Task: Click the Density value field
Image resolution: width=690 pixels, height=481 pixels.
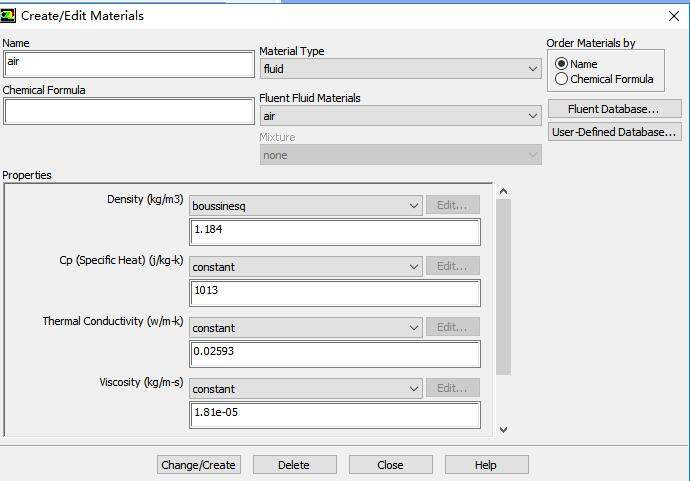Action: (335, 232)
